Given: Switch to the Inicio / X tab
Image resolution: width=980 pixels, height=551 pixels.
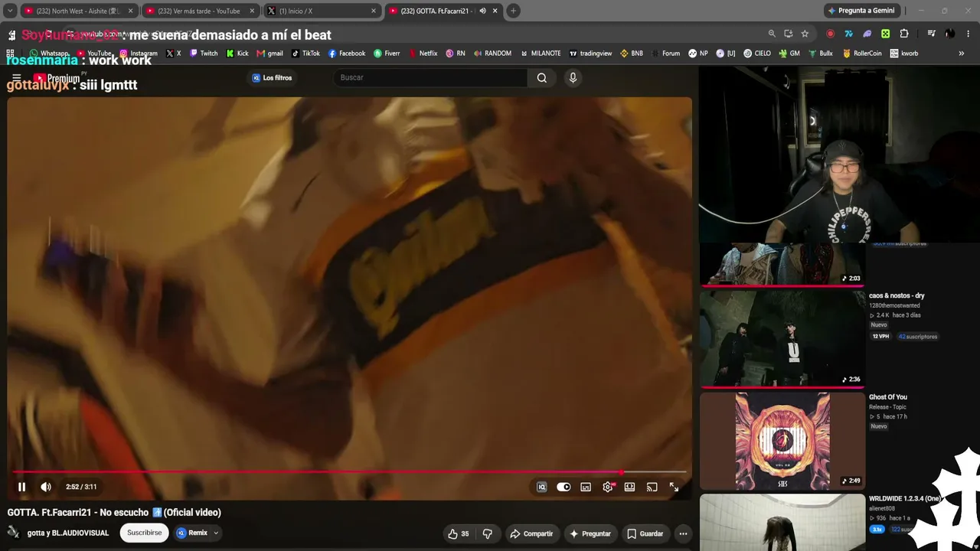Looking at the screenshot, I should coord(322,11).
